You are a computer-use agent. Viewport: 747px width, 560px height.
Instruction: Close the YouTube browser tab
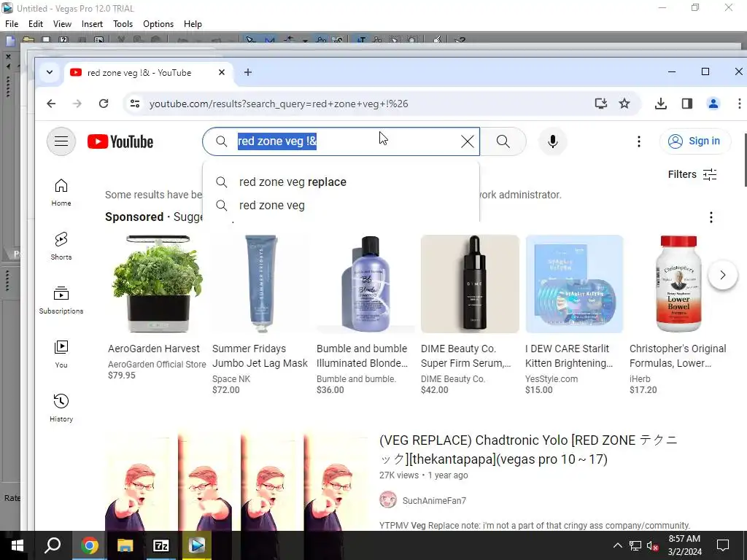(222, 72)
